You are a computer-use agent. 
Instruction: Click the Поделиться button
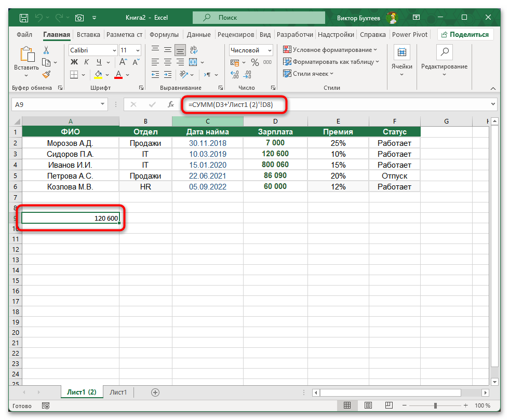[466, 34]
